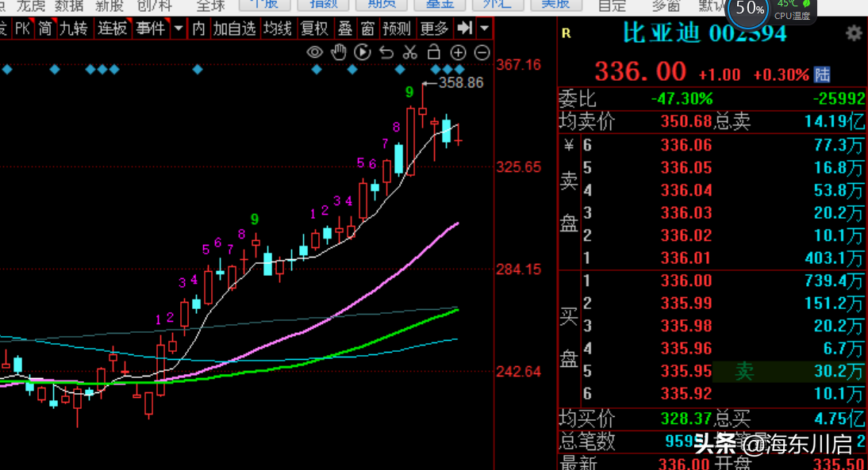Open quote panel settings gear
Screen dimensions: 868x470
pyautogui.click(x=854, y=34)
